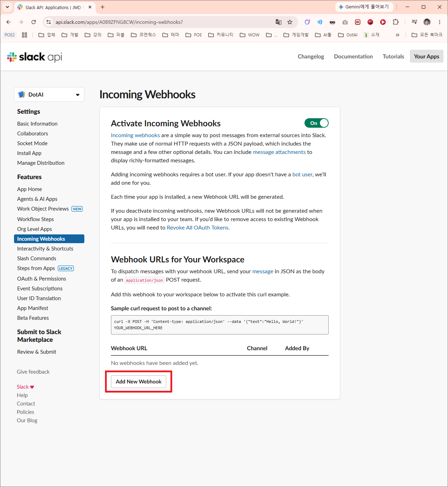Open Chrome's three-dot menu
The height and width of the screenshot is (487, 448).
point(440,22)
